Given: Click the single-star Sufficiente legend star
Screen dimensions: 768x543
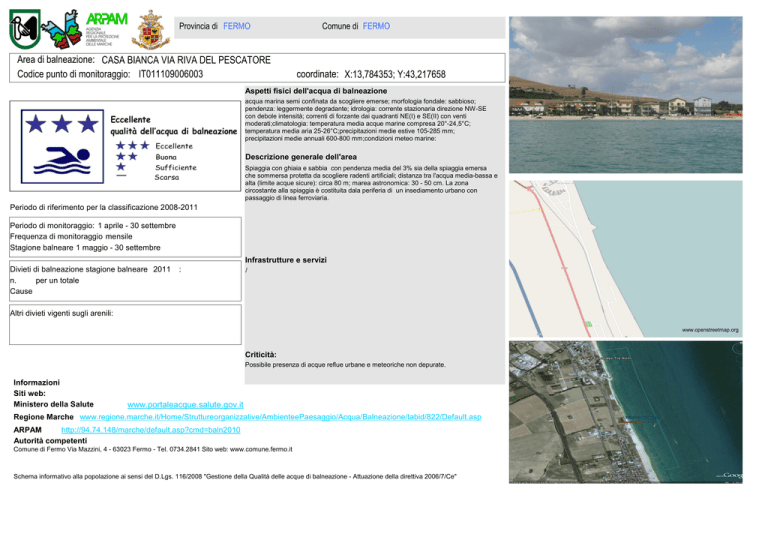Looking at the screenshot, I should pyautogui.click(x=120, y=167).
